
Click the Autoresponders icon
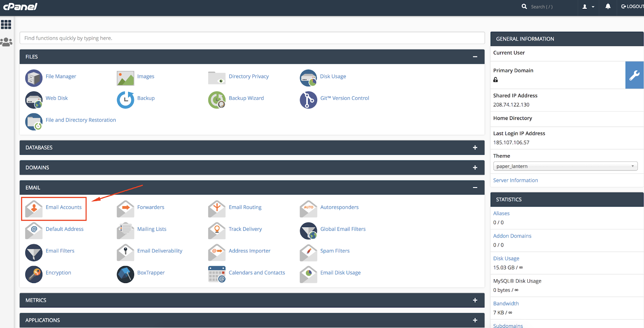(308, 209)
